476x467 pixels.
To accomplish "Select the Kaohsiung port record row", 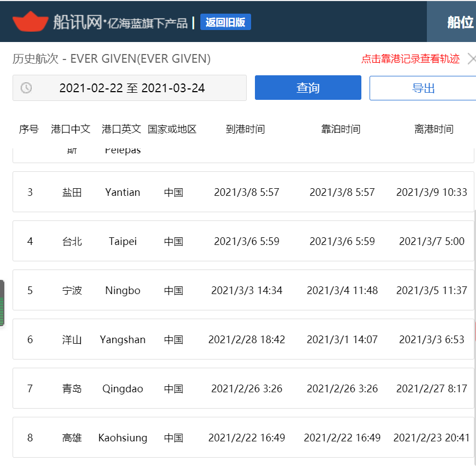I will pyautogui.click(x=243, y=437).
